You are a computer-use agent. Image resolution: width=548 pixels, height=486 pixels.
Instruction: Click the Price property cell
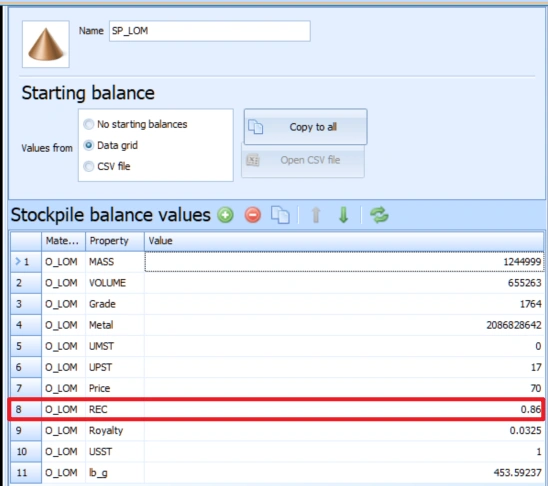coord(115,388)
